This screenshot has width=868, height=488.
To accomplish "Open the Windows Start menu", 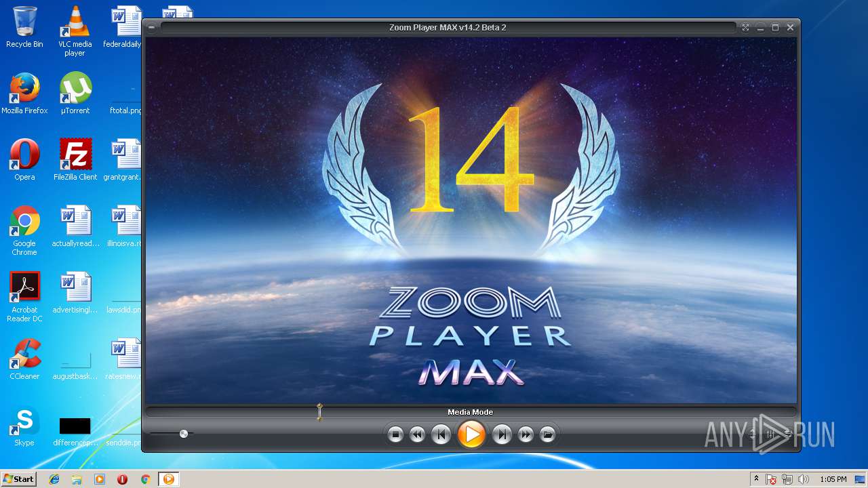I will 18,479.
